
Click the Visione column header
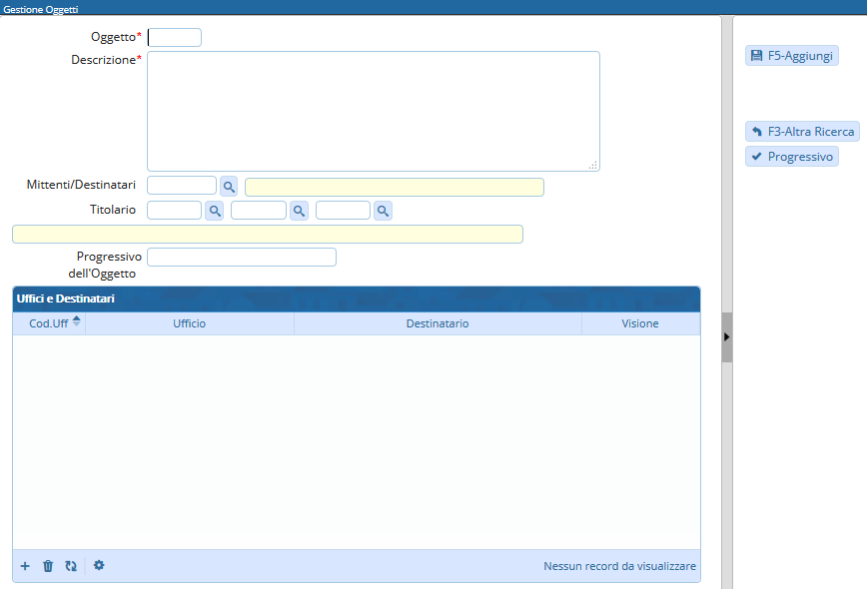tap(639, 323)
